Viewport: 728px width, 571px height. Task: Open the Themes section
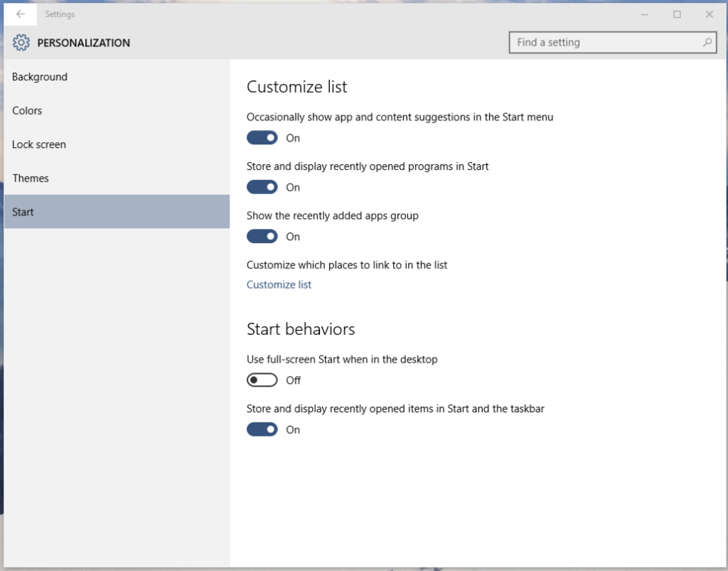[x=31, y=178]
